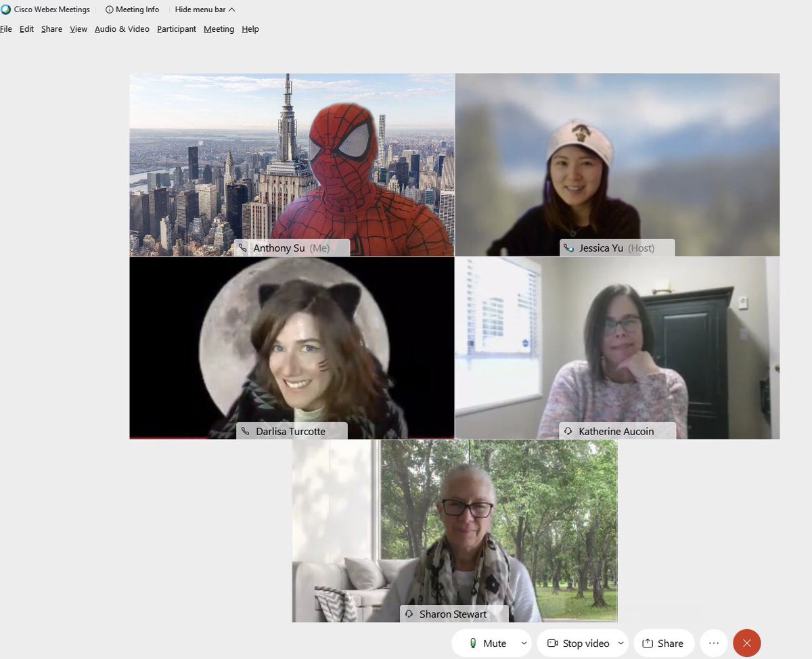Click the Meeting Info circle icon

pos(109,9)
